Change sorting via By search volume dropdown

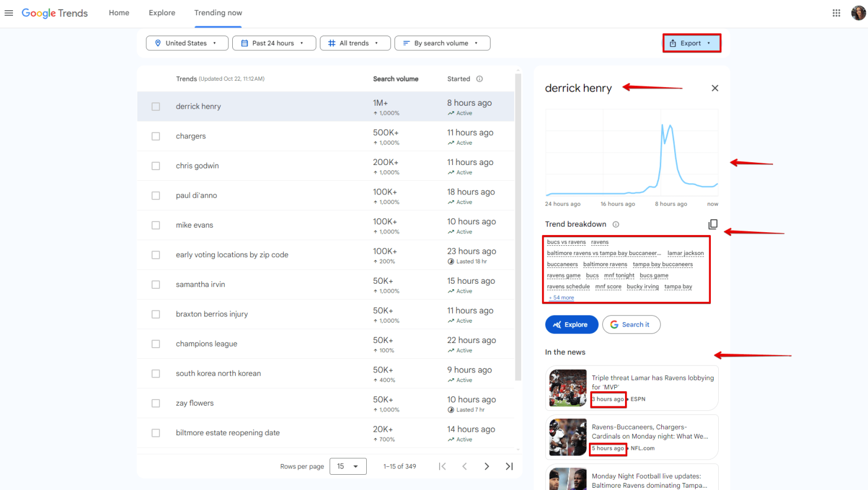pyautogui.click(x=442, y=42)
